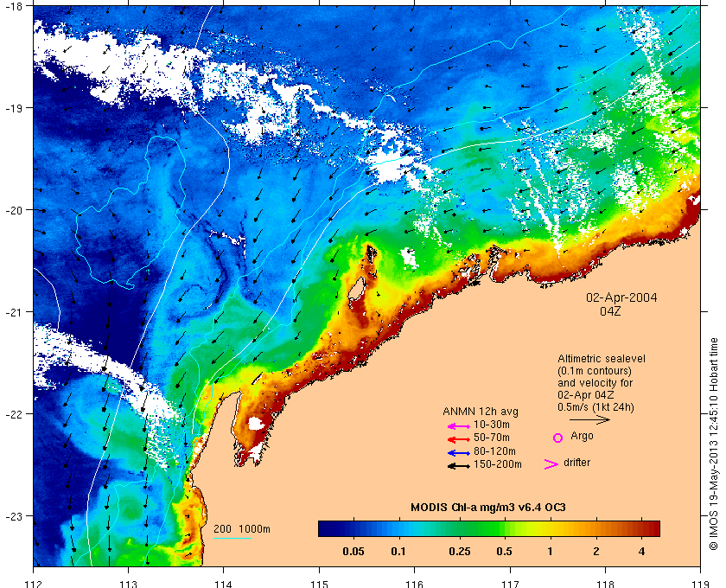The width and height of the screenshot is (726, 588).
Task: Click green section of colorbar near 0.5
Action: [498, 528]
